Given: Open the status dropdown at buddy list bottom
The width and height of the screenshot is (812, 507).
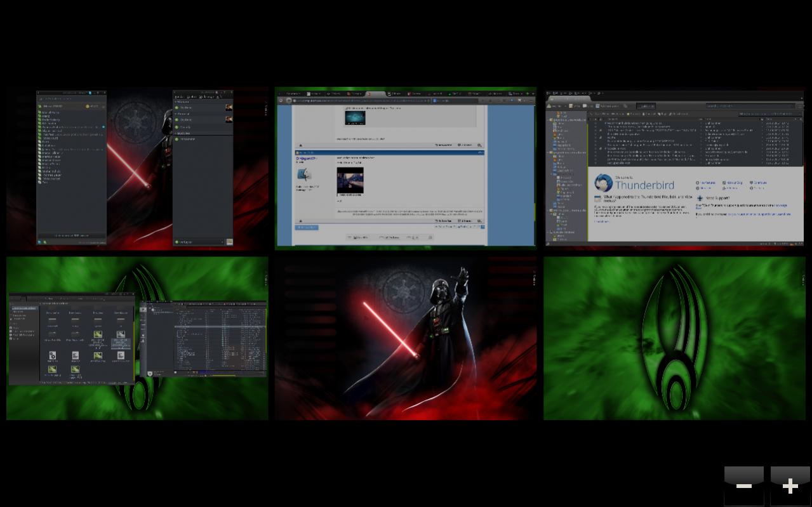Looking at the screenshot, I should click(199, 242).
